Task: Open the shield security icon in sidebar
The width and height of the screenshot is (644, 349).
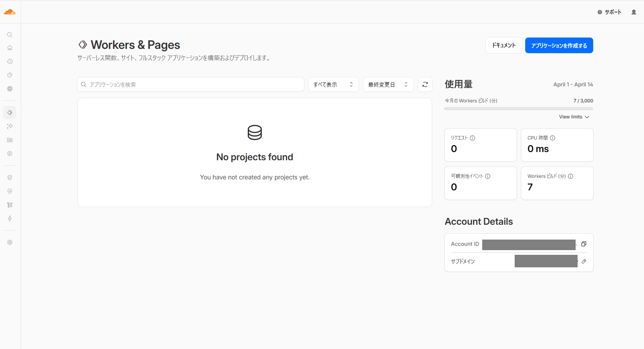Action: click(x=10, y=177)
